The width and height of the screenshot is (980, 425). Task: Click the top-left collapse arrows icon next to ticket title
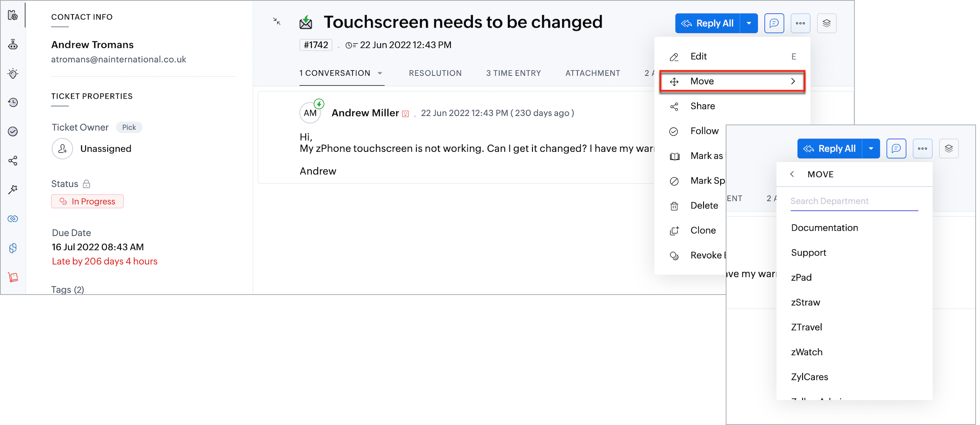pyautogui.click(x=277, y=21)
